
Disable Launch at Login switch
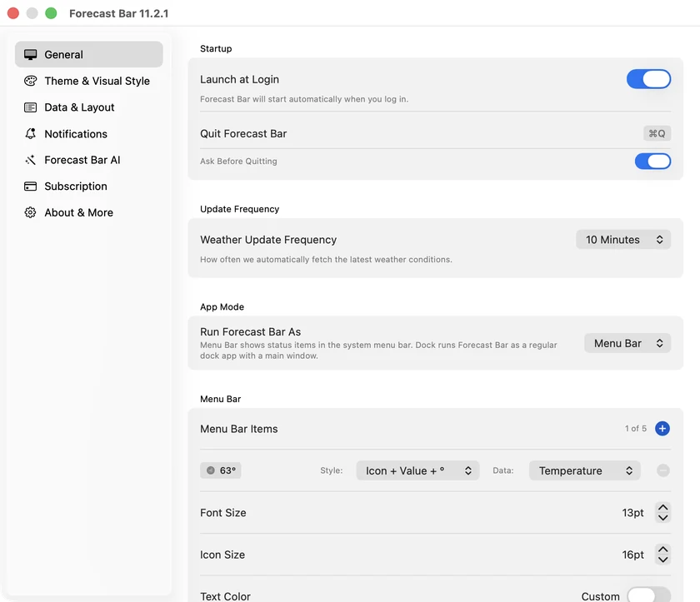tap(648, 79)
